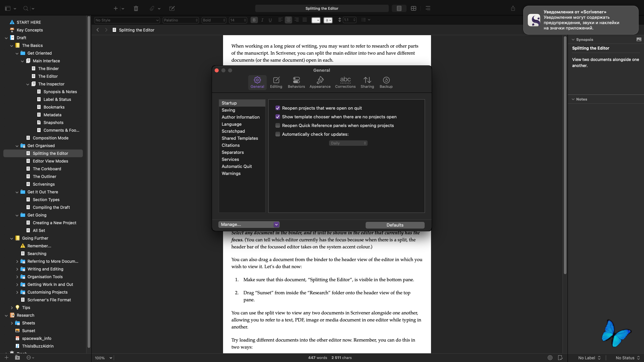Image resolution: width=644 pixels, height=362 pixels.
Task: Toggle bold formatting in format bar
Action: (x=254, y=20)
